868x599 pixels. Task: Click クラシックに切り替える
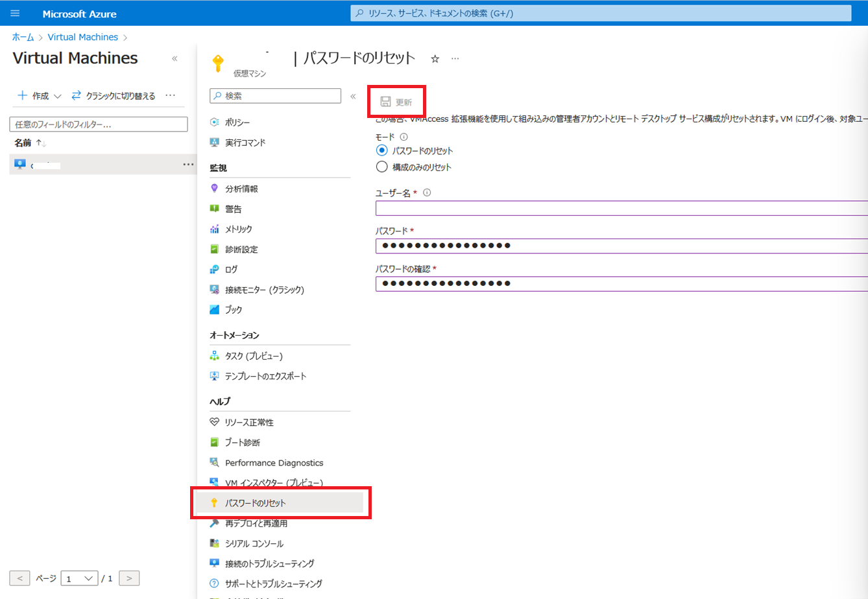[114, 96]
